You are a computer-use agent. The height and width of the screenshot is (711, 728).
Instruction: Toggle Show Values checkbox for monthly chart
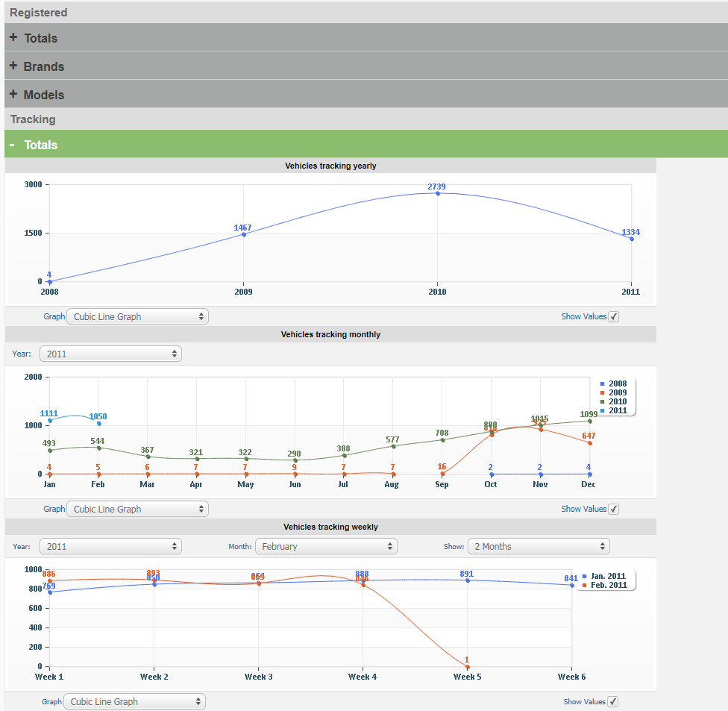coord(613,509)
